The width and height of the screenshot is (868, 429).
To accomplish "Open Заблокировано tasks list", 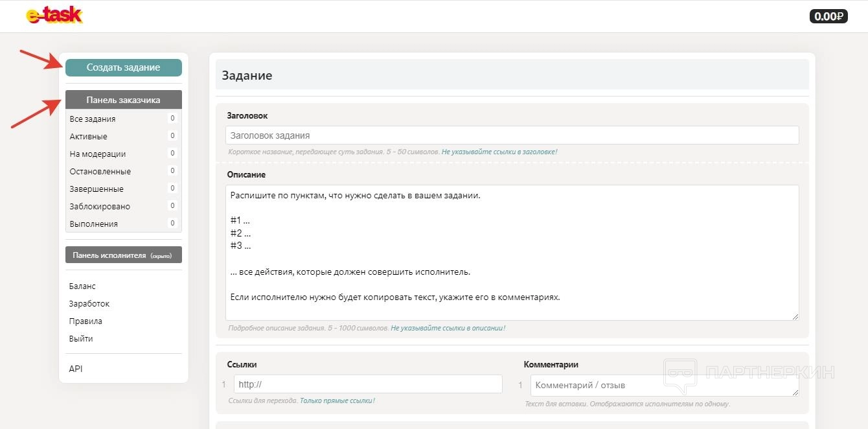I will [x=100, y=207].
